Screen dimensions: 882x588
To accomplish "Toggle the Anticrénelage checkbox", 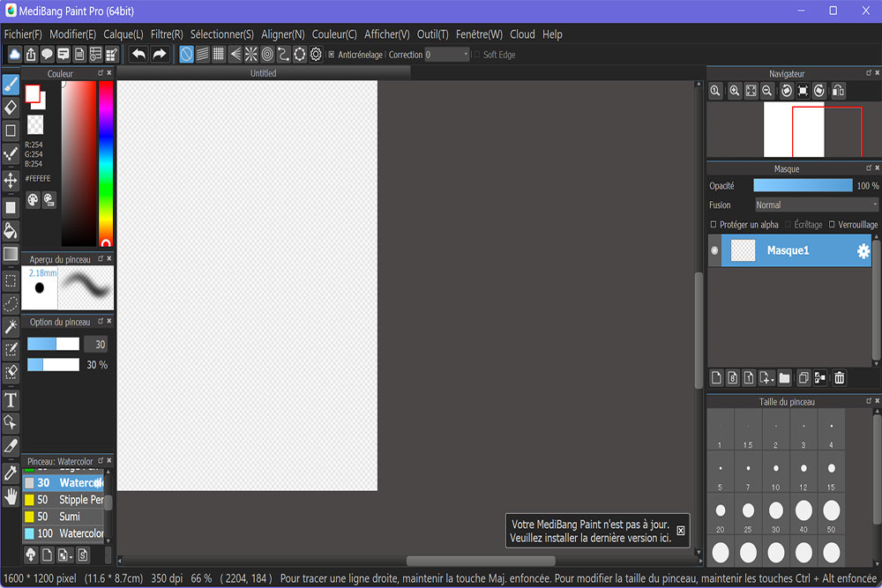I will [332, 55].
